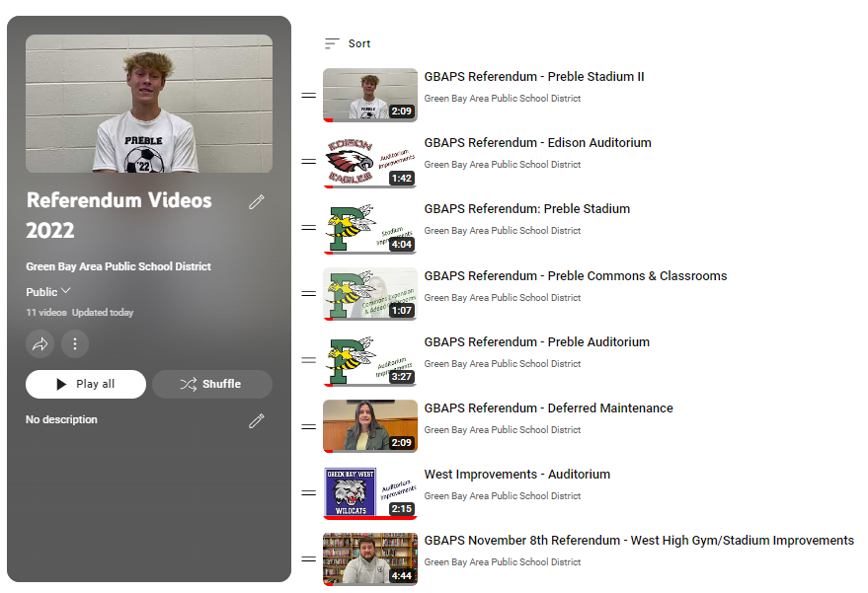Open channel name under Referendum: Preble Stadium
The image size is (868, 593).
pos(502,231)
